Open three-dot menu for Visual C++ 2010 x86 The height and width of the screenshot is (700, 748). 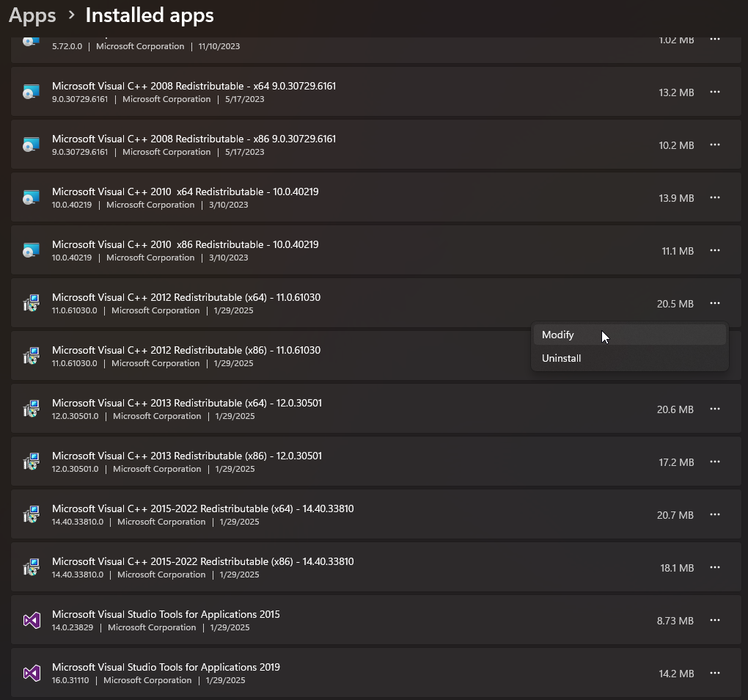(715, 251)
